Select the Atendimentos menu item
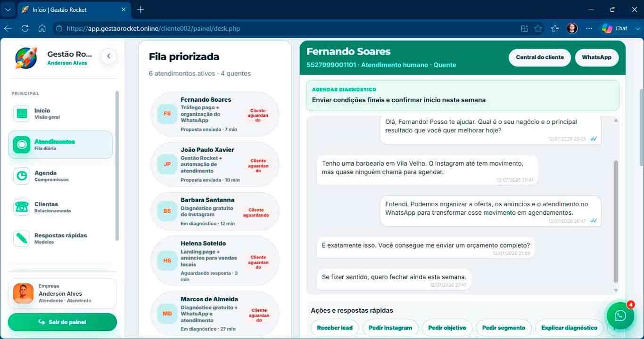644x339 pixels. click(x=60, y=145)
